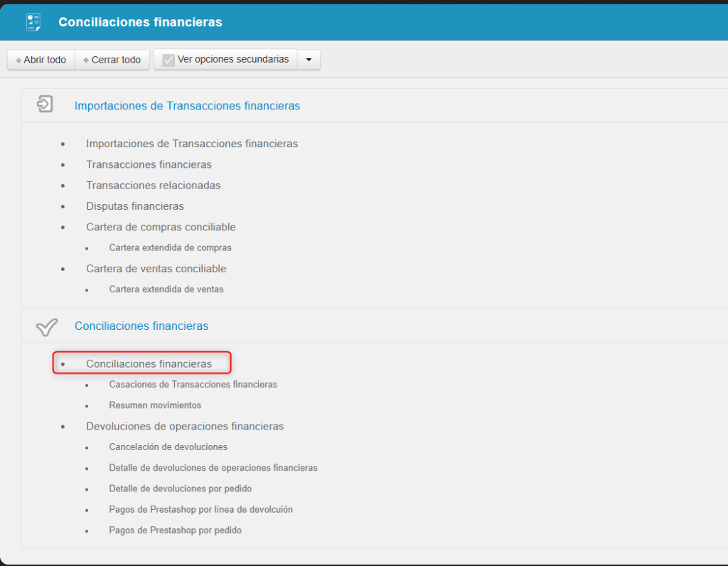Open Importaciones de Transacciones financieras list item
The image size is (728, 566).
tap(192, 144)
